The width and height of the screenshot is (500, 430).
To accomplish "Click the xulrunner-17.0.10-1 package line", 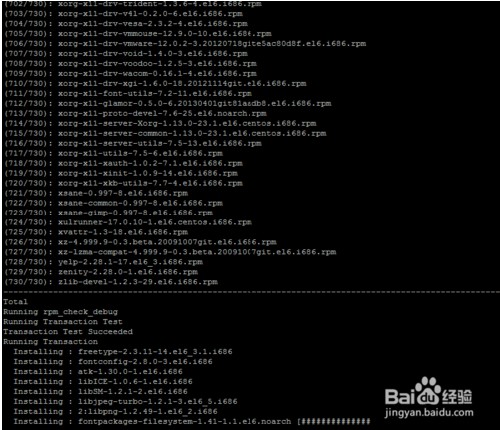I will click(128, 222).
